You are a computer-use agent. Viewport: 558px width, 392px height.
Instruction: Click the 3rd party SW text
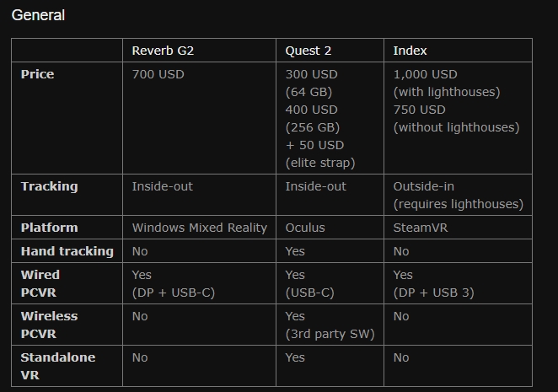[x=330, y=334]
